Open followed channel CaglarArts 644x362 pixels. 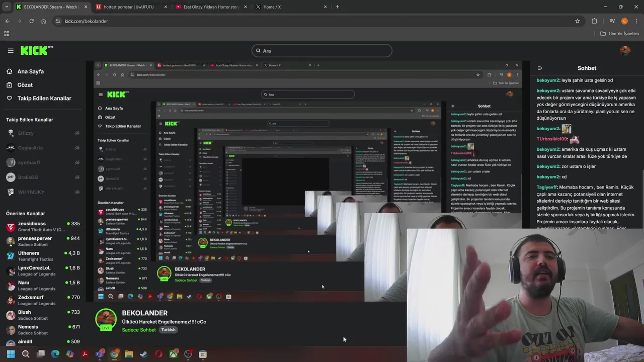(x=43, y=148)
